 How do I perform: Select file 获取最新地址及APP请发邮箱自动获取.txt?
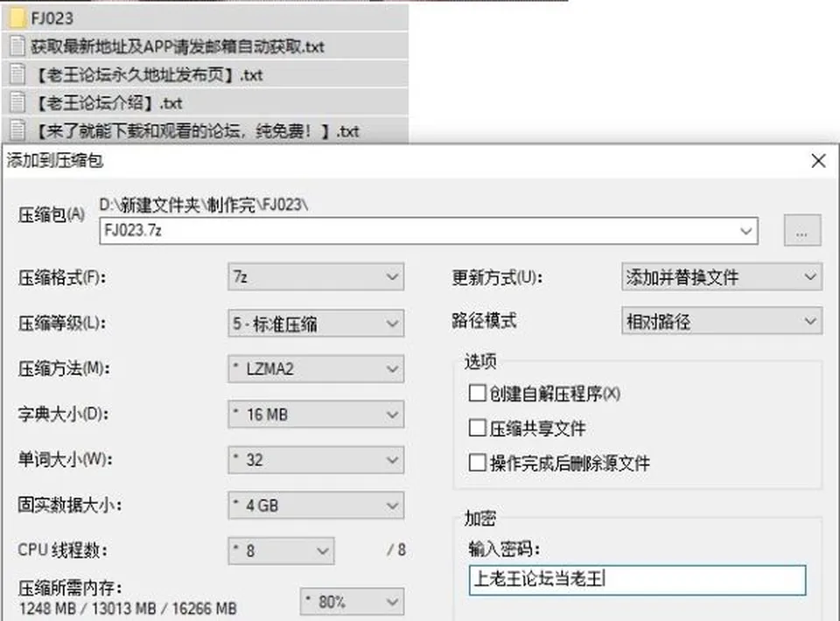(x=178, y=46)
